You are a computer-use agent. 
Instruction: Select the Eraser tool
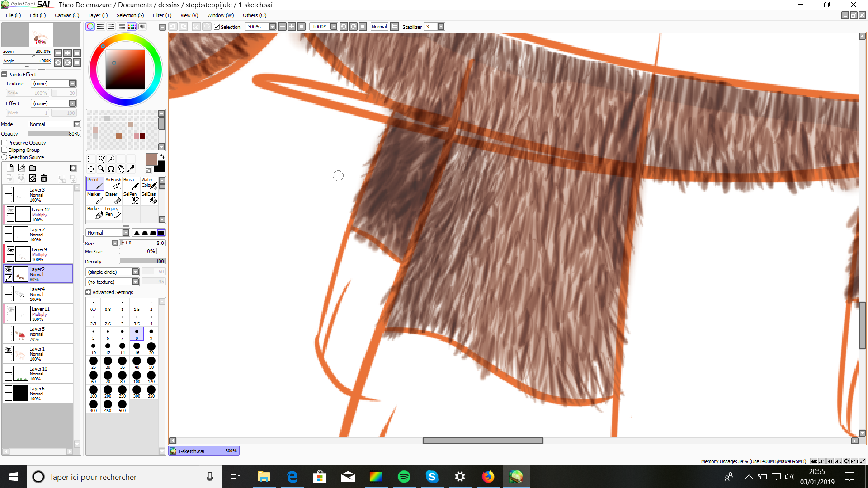[113, 198]
